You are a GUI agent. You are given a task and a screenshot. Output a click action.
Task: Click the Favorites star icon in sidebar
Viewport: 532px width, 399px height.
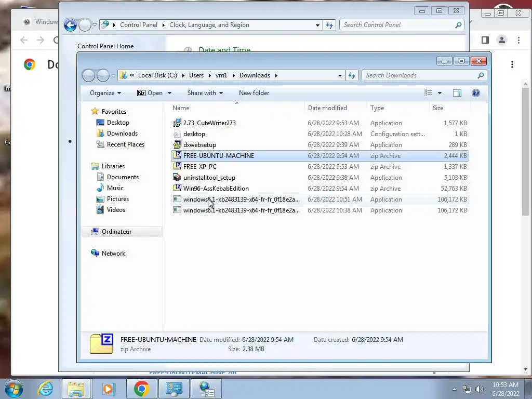[95, 111]
